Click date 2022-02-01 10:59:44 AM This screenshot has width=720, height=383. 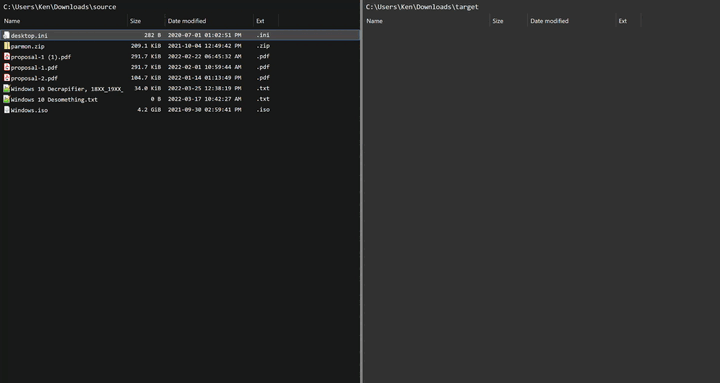point(204,67)
